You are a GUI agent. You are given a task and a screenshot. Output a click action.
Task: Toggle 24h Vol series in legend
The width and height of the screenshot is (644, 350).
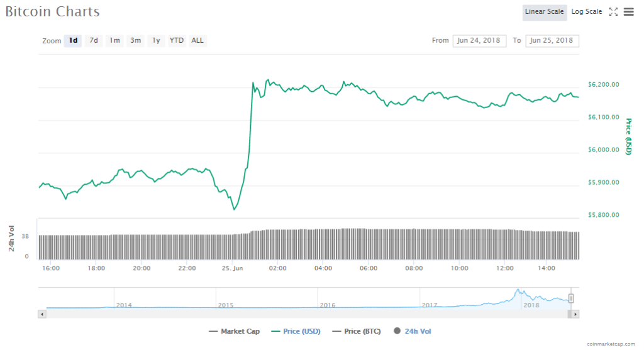point(413,331)
